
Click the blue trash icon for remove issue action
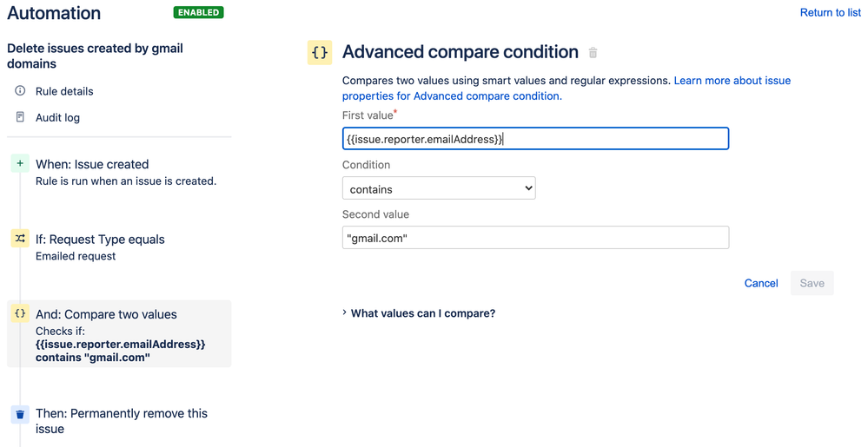(20, 414)
